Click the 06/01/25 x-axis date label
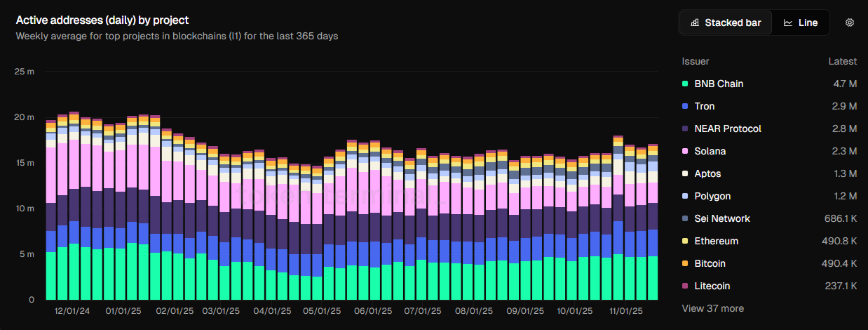Image resolution: width=868 pixels, height=330 pixels. [x=372, y=310]
